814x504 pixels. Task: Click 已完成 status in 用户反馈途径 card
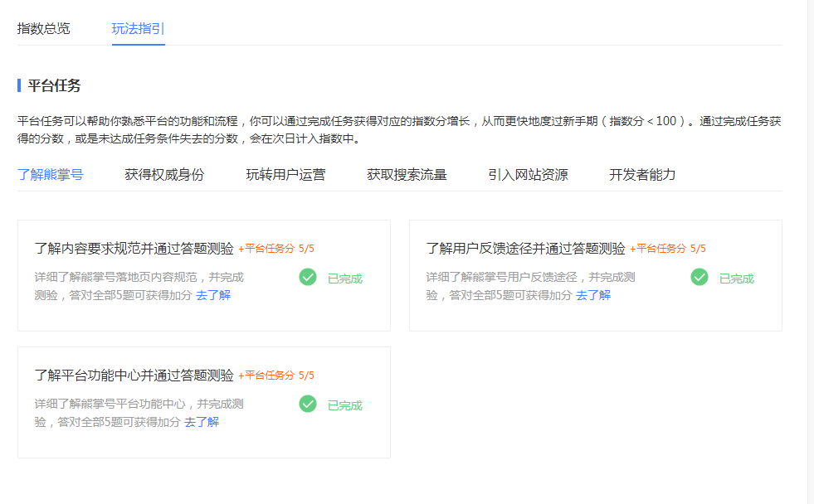click(x=737, y=279)
